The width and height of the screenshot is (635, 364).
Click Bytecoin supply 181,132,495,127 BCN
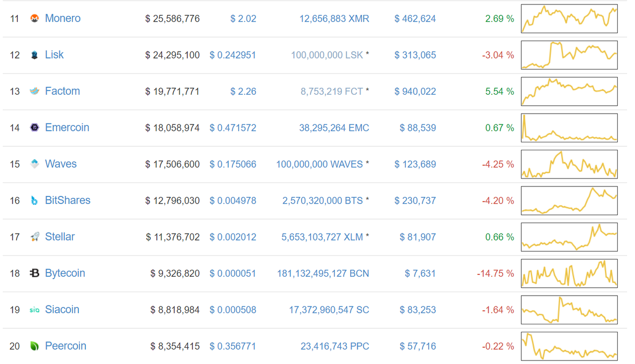323,273
